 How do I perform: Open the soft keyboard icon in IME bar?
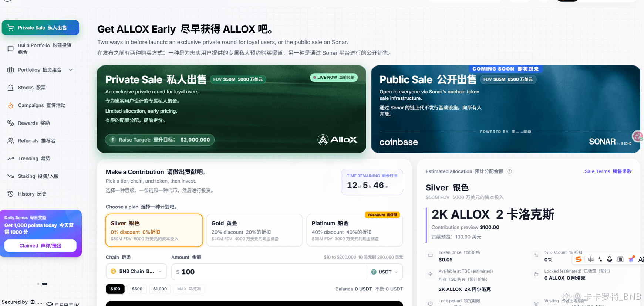620,259
